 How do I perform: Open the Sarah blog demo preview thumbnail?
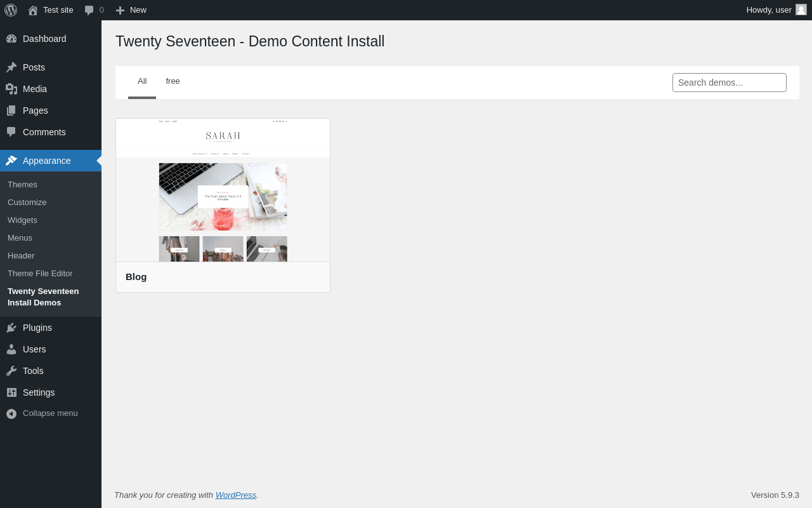223,190
